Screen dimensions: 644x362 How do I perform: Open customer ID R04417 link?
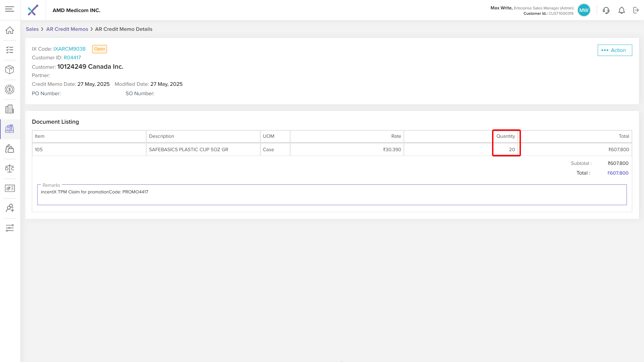tap(72, 58)
